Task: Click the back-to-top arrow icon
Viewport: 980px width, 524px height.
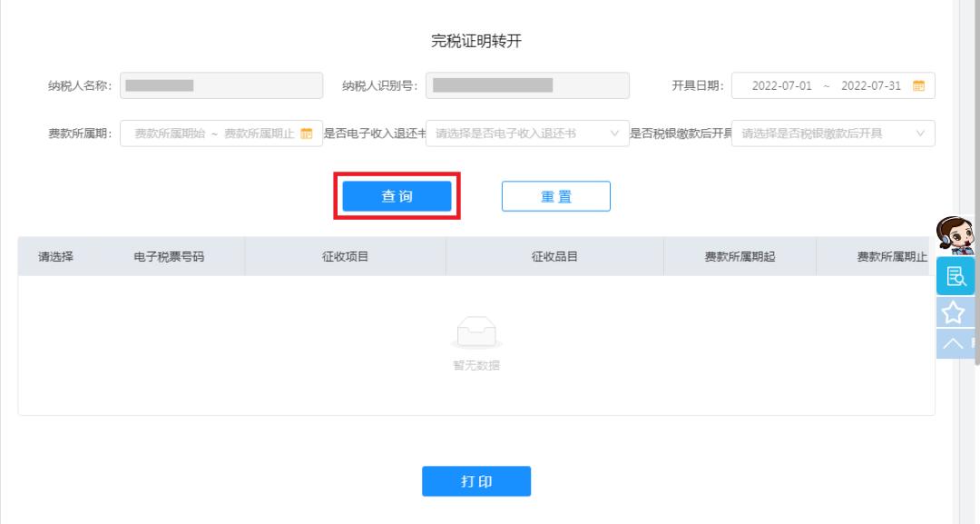Action: pos(954,343)
